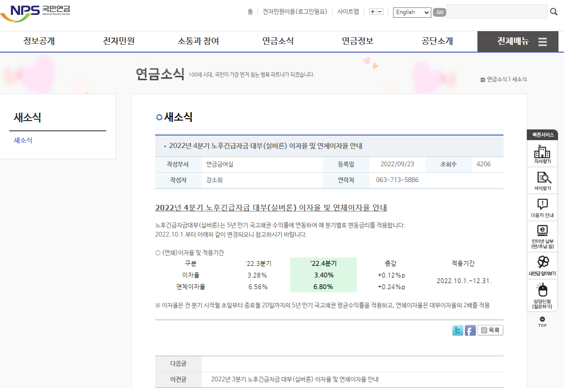Viewport: 565px width, 392px height.
Task: Open 지사찾기 in the quick service panel
Action: (542, 154)
